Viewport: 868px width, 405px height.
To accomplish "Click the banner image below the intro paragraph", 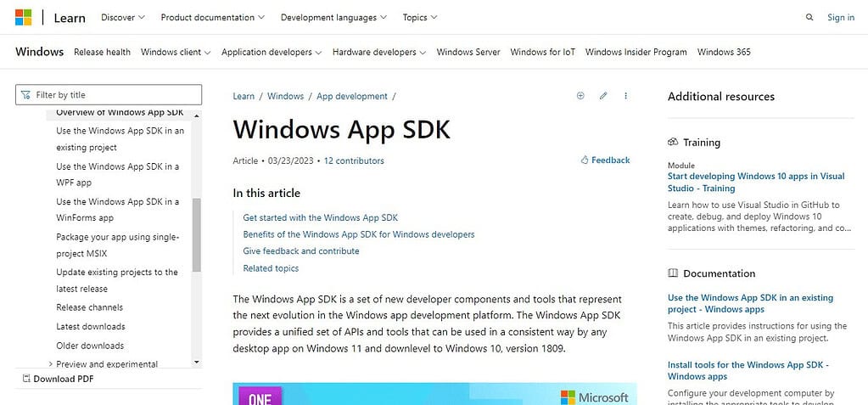I will [434, 394].
